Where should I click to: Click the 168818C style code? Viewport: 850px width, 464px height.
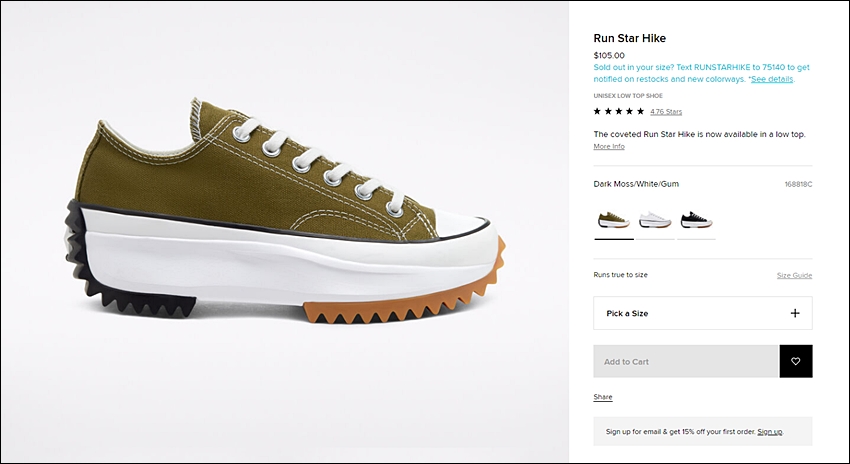tap(799, 184)
